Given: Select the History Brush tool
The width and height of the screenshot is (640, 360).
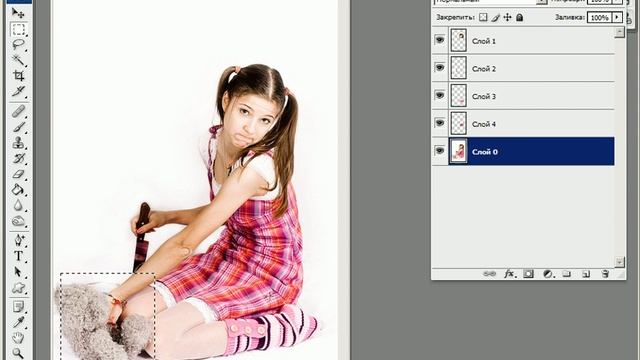Looking at the screenshot, I should tap(18, 158).
